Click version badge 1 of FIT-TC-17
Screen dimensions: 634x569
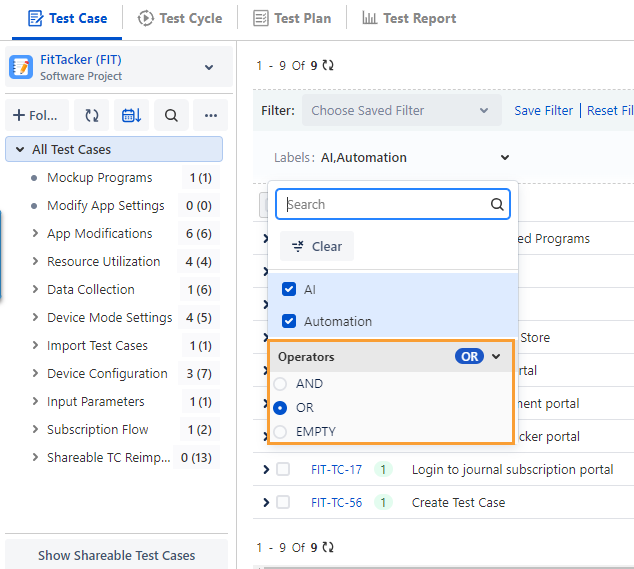coord(383,470)
